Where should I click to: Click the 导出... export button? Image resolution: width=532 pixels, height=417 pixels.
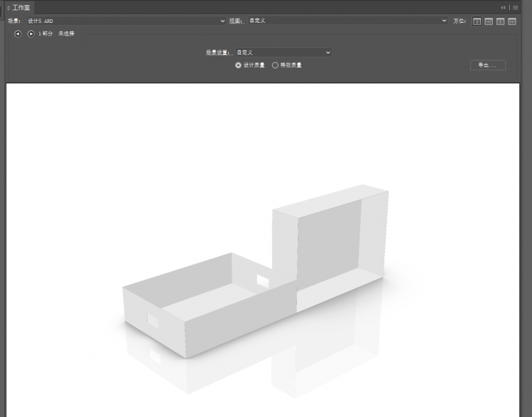pos(487,65)
